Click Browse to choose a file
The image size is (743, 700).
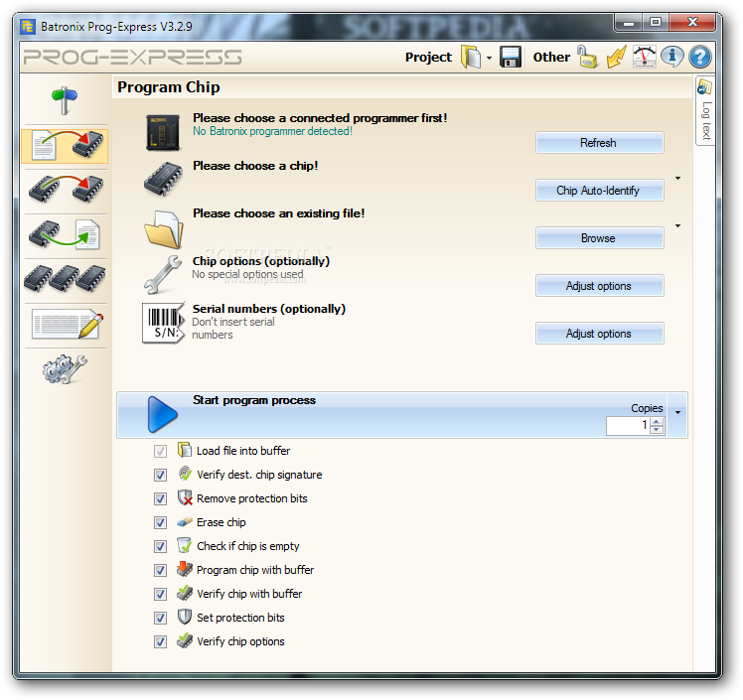(x=599, y=237)
